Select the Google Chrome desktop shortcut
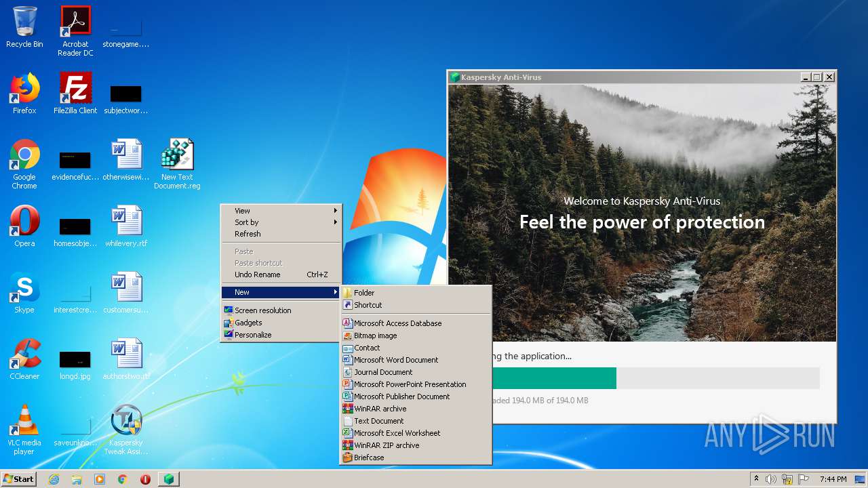 24,164
